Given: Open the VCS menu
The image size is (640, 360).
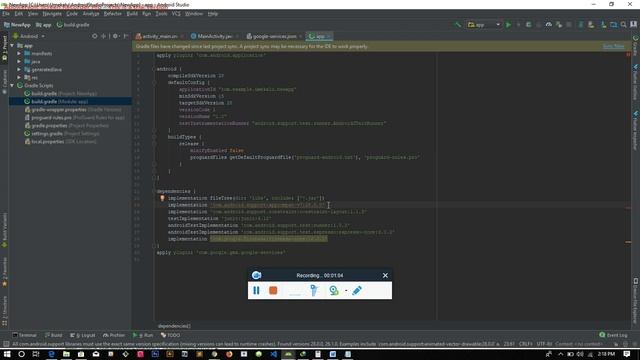Looking at the screenshot, I should click(x=176, y=14).
